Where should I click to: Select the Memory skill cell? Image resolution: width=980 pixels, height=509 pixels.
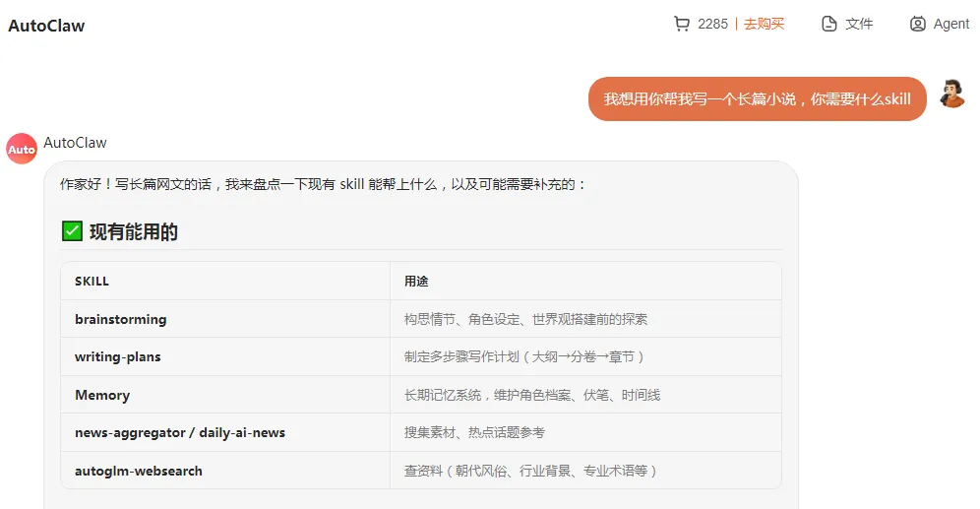click(x=225, y=395)
